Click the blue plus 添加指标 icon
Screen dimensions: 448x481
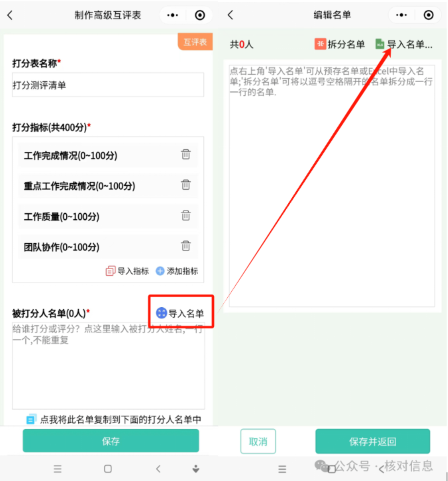click(160, 271)
